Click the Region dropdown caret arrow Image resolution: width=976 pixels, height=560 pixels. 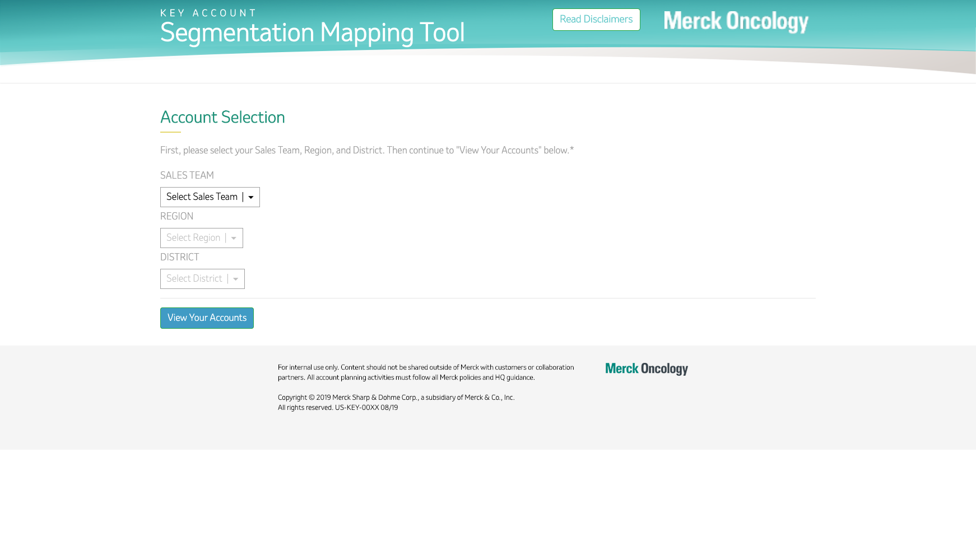click(234, 238)
